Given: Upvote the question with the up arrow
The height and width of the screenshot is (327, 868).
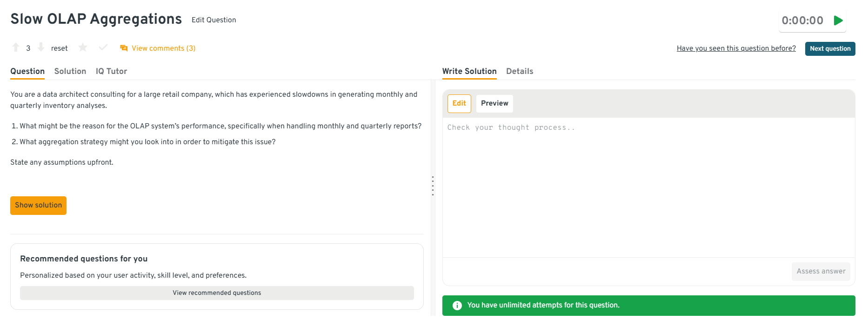Looking at the screenshot, I should point(16,47).
